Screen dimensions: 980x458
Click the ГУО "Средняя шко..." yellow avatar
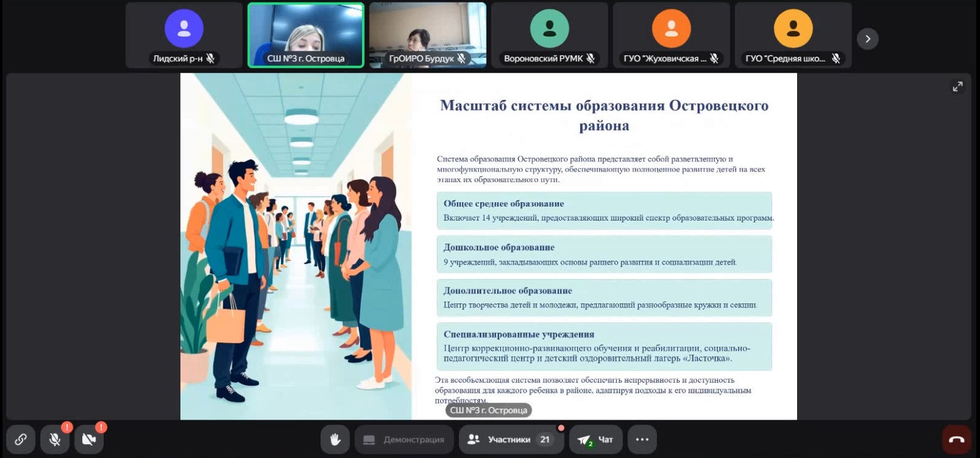pyautogui.click(x=793, y=29)
